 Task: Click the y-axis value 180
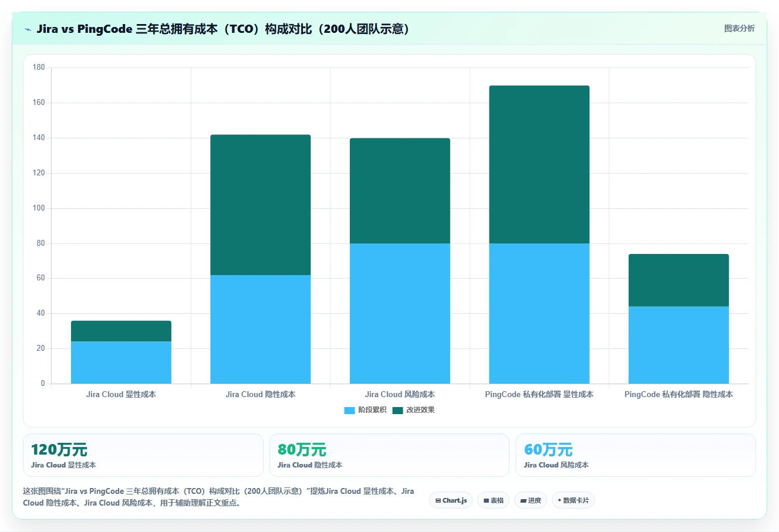[39, 67]
